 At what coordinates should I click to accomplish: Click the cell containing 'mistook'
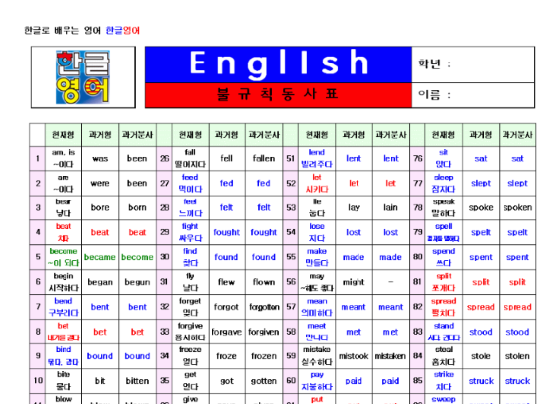354,356
